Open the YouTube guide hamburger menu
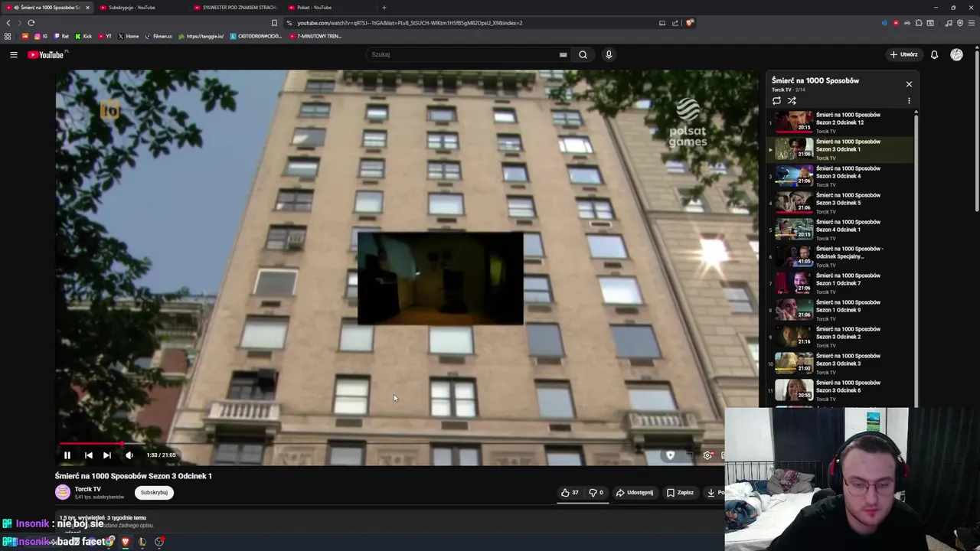The image size is (980, 551). [14, 54]
